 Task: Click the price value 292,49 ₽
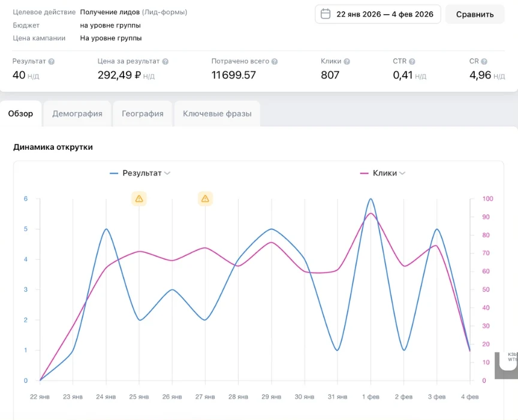point(119,75)
